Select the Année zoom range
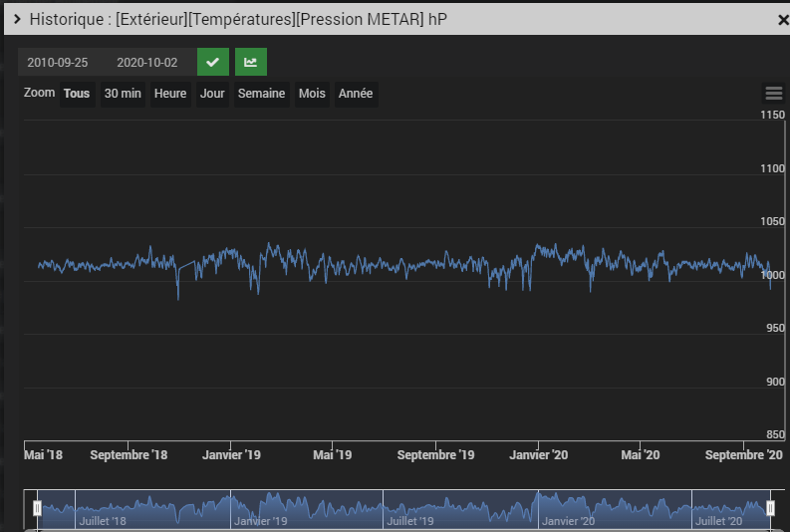Screen dimensions: 790x532 356,94
